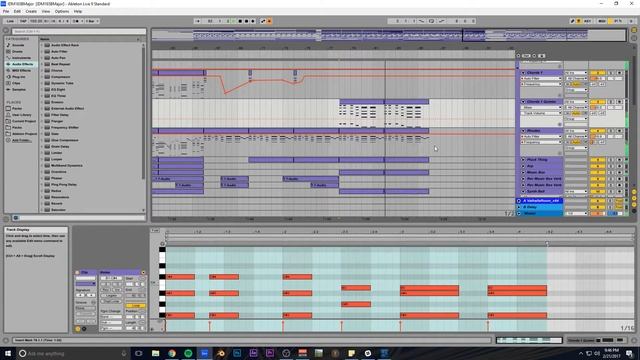The image size is (640, 360).
Task: Select Audio Effects category in browser
Action: [x=22, y=64]
